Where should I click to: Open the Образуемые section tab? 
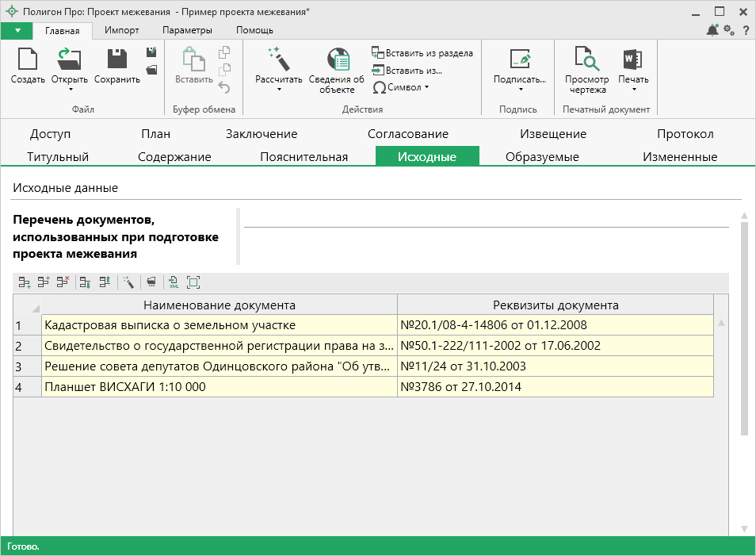(542, 156)
